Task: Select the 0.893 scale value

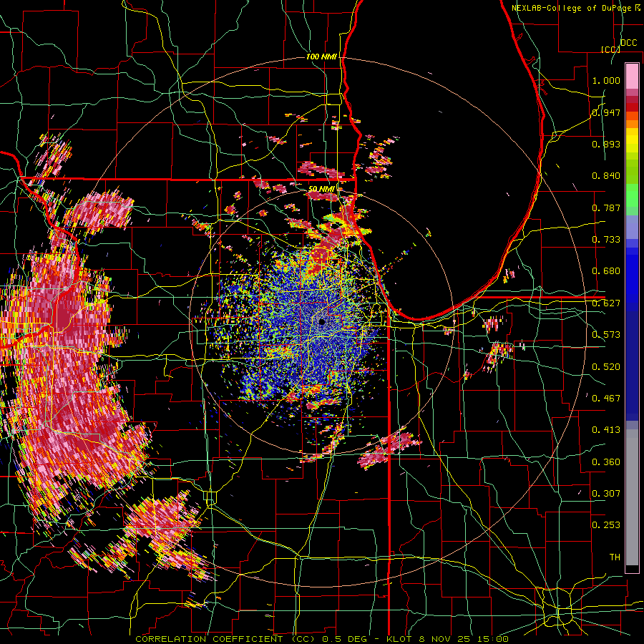Action: [606, 144]
